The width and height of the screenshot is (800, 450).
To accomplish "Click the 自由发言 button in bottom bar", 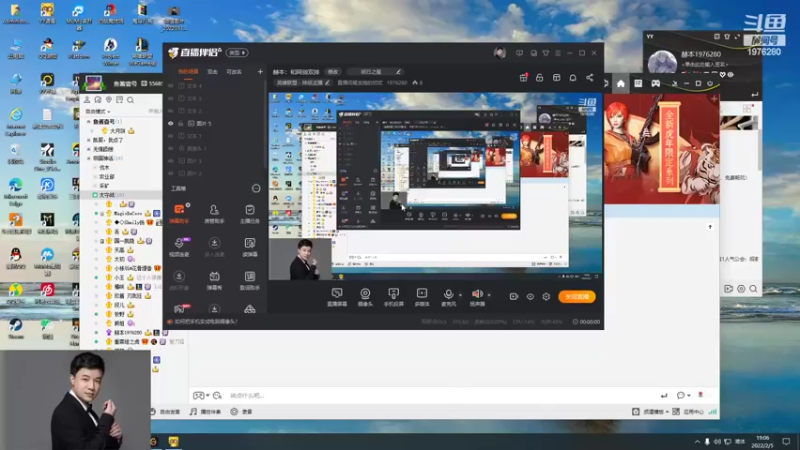I will click(x=165, y=412).
